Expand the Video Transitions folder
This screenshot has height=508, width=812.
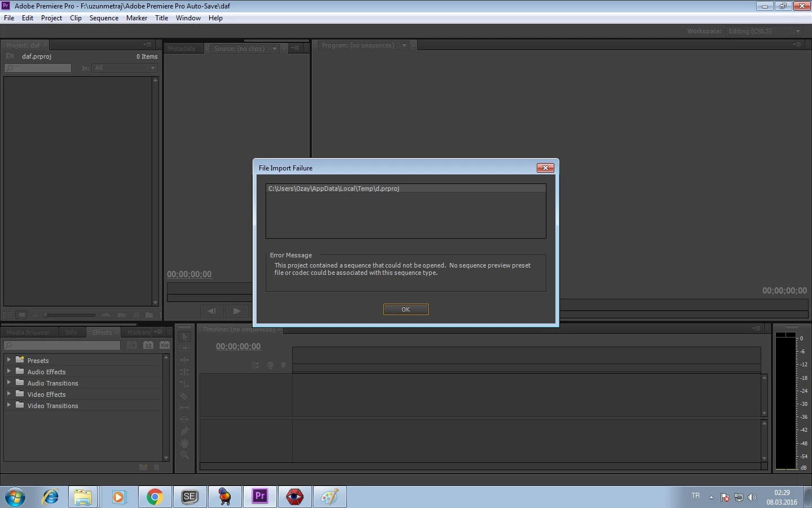pos(8,405)
